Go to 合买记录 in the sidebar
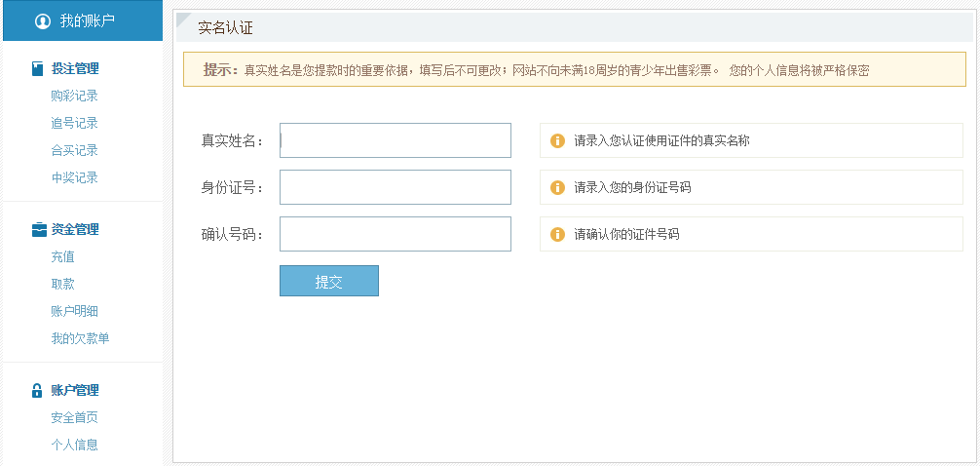The image size is (980, 466). (x=74, y=151)
